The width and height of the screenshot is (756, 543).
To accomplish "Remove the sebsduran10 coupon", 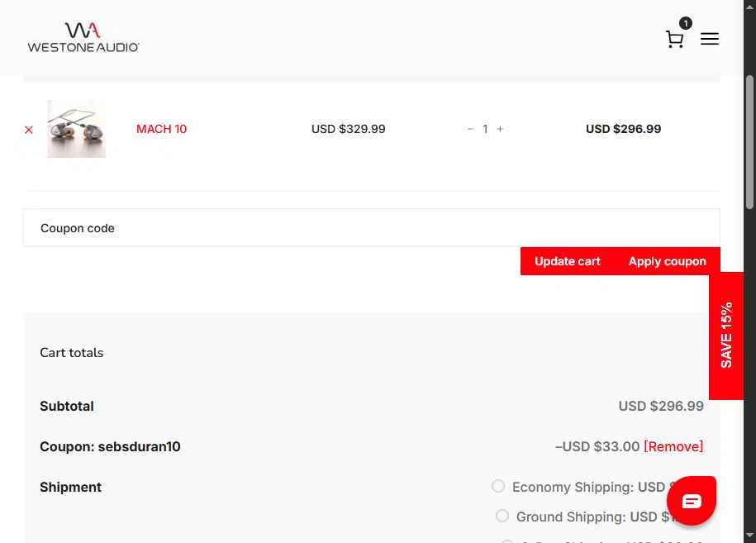I will pos(673,446).
